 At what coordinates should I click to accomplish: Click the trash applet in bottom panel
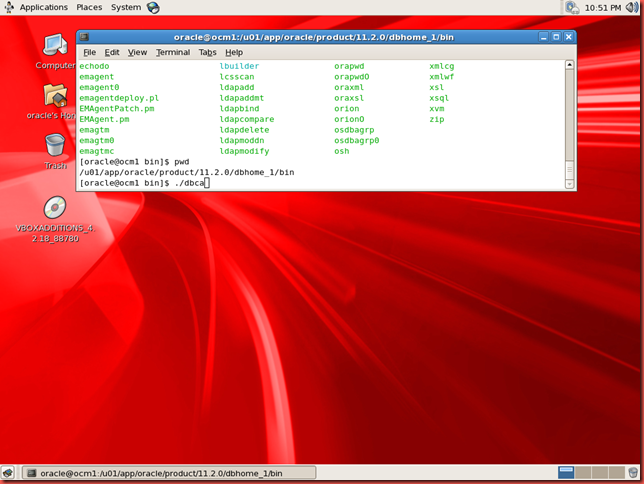click(633, 472)
